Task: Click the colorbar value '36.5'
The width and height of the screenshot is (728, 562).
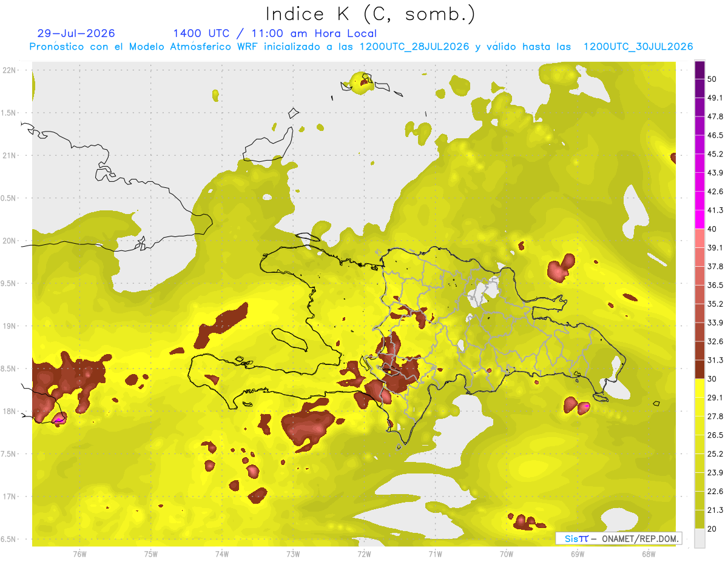Action: tap(715, 286)
